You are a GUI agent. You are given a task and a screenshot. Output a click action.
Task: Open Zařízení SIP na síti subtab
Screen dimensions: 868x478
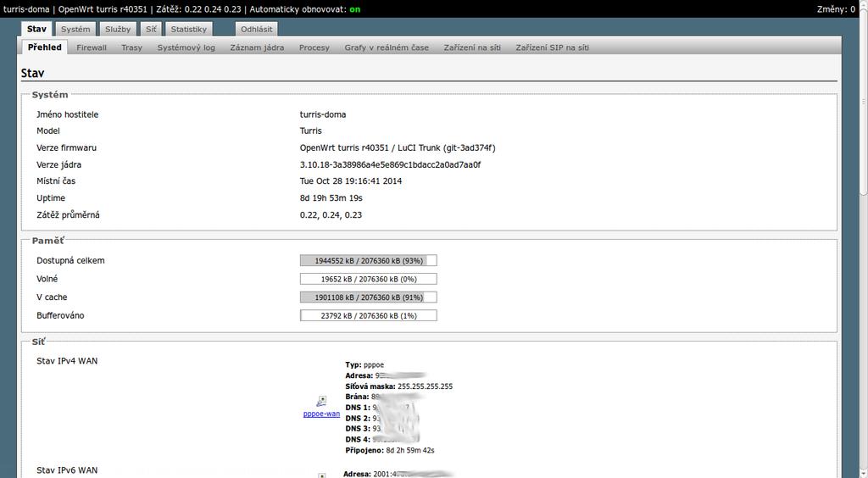[x=553, y=47]
